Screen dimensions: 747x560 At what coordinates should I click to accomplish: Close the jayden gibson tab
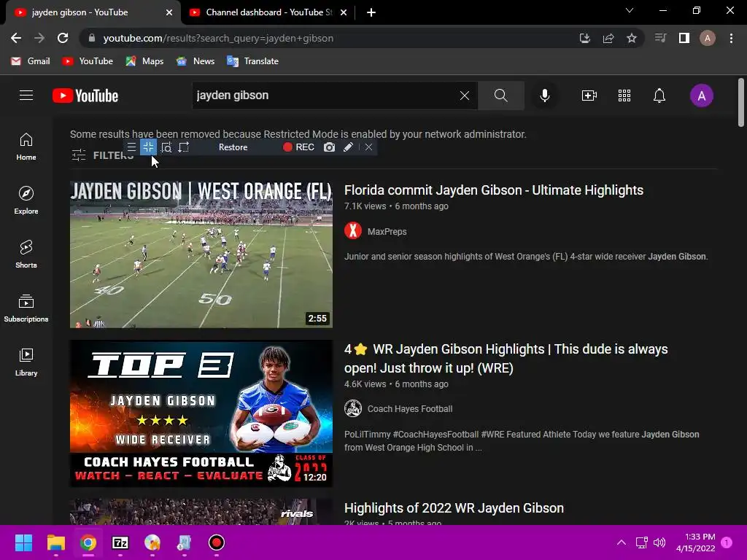[x=169, y=13]
